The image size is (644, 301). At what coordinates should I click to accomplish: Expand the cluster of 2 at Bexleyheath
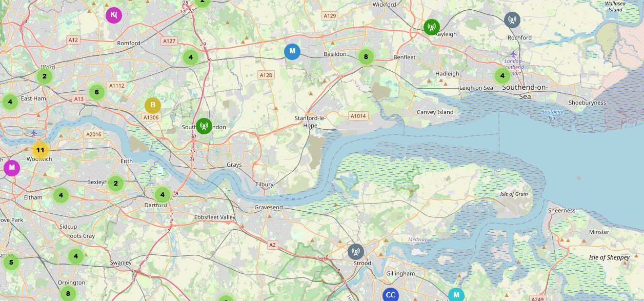pyautogui.click(x=116, y=184)
